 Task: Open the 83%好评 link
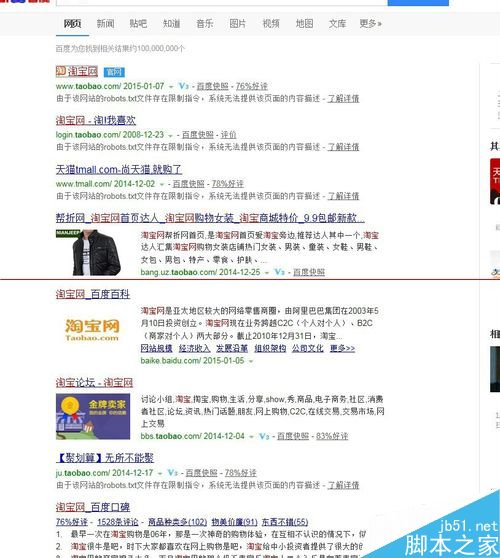click(x=332, y=436)
